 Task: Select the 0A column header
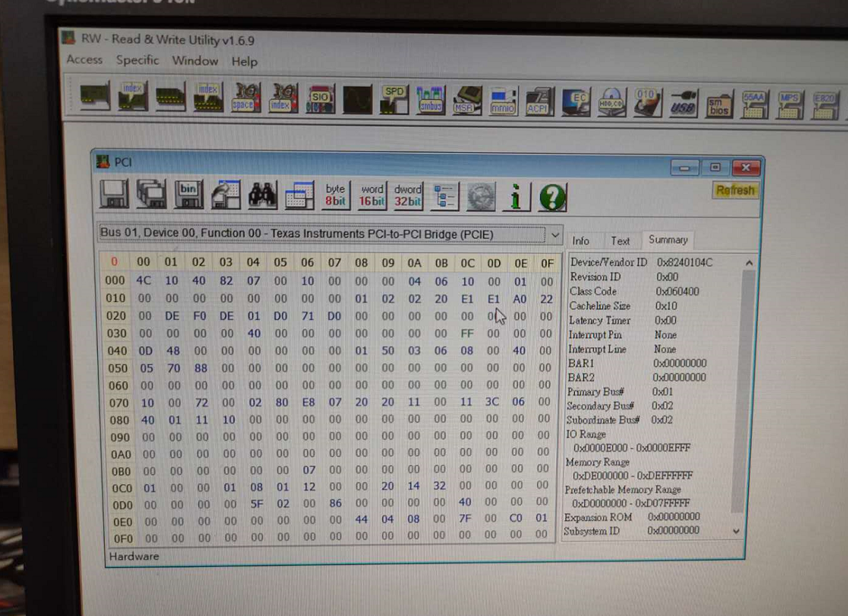pos(414,263)
